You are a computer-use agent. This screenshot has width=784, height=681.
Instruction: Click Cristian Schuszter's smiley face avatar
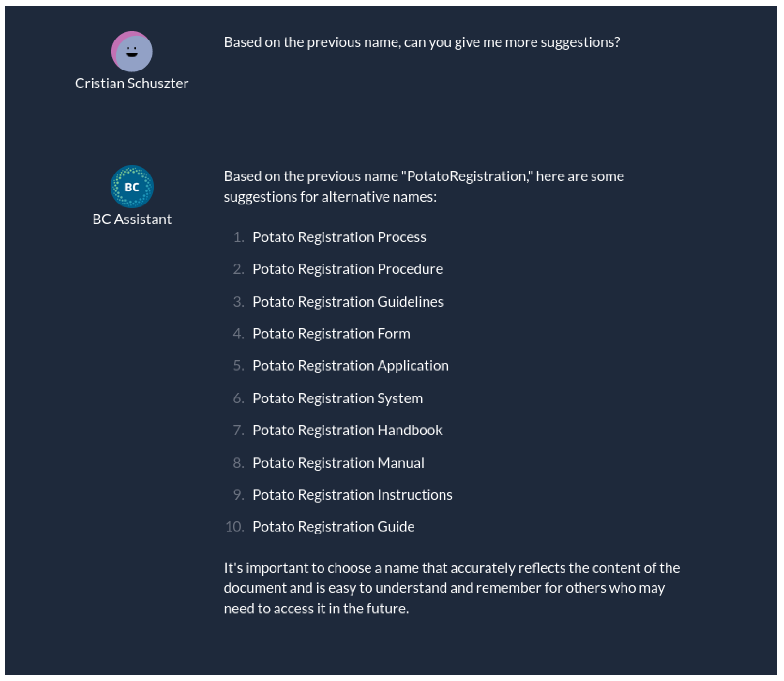131,52
